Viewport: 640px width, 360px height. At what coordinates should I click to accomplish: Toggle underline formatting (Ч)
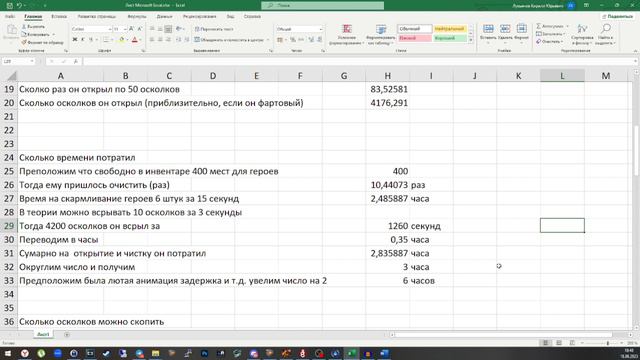[91, 40]
